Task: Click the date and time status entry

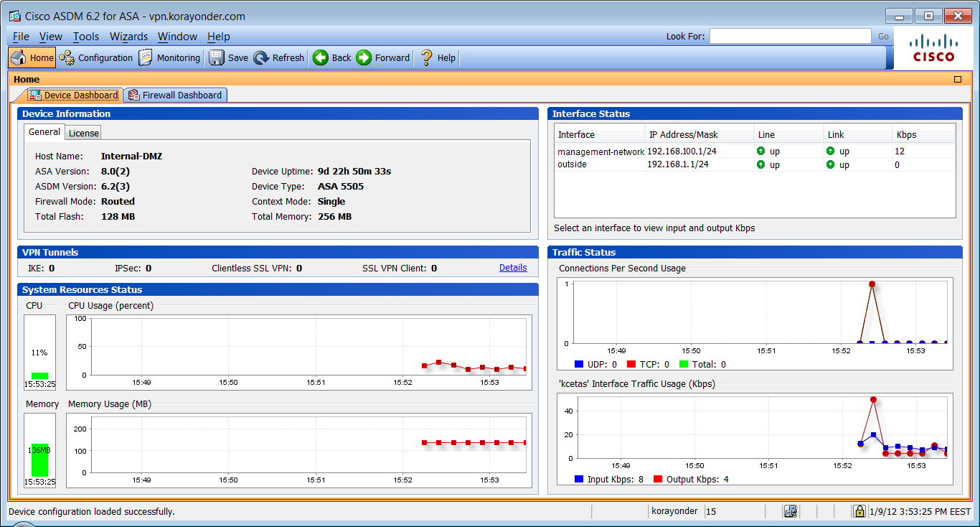Action: click(920, 511)
